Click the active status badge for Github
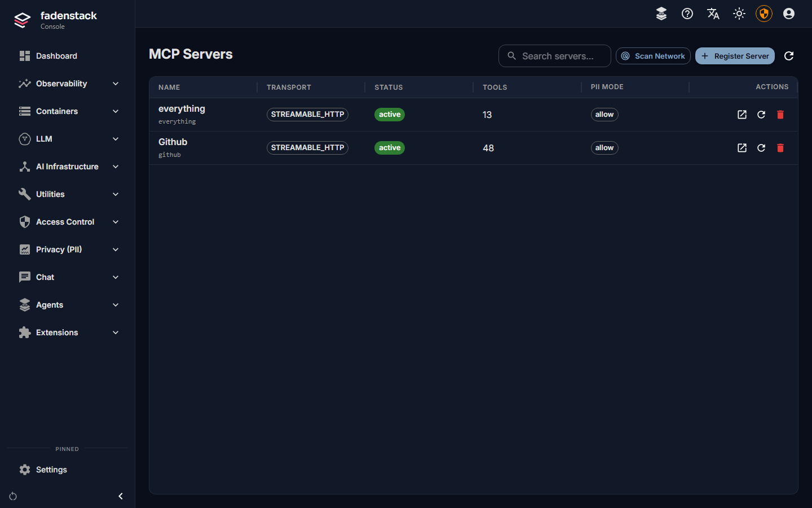This screenshot has width=812, height=508. click(390, 148)
